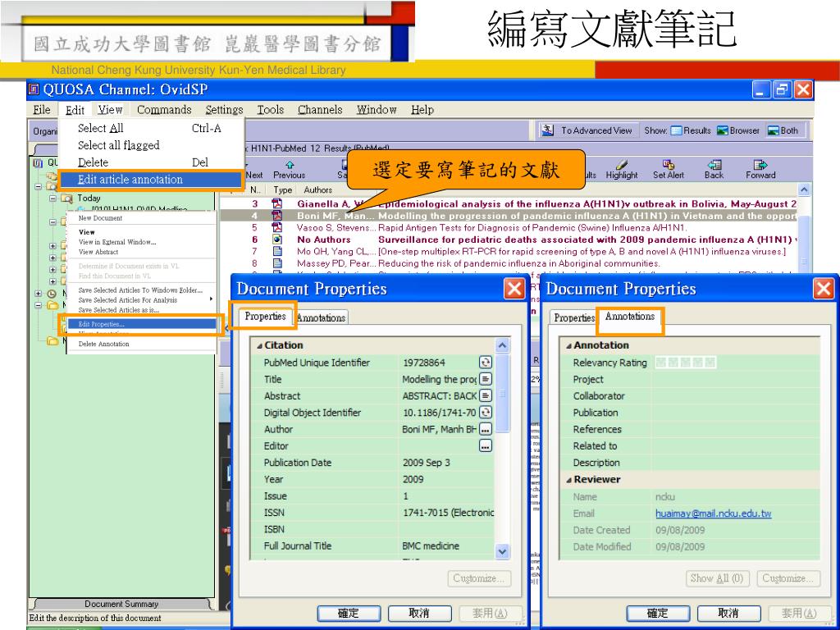Click document icon of Massey PD row

coord(277,262)
